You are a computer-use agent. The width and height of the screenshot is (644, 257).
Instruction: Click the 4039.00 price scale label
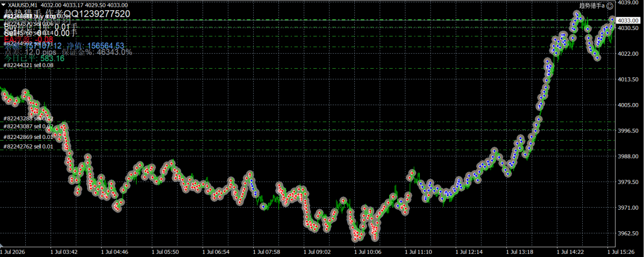point(628,3)
